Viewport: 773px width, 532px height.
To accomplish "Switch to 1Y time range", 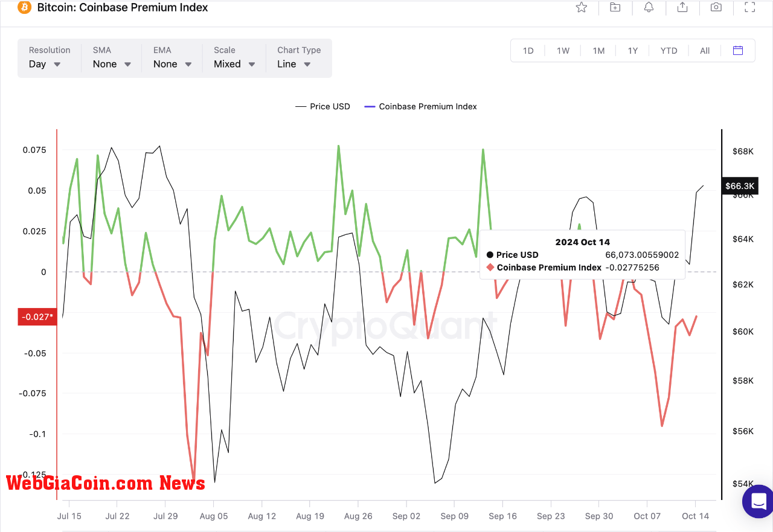I will pos(632,51).
